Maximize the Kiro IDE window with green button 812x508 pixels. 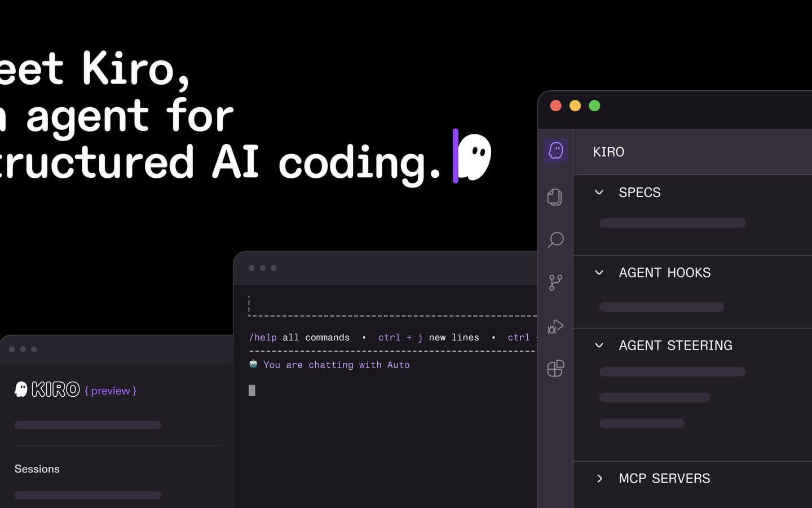click(x=594, y=106)
